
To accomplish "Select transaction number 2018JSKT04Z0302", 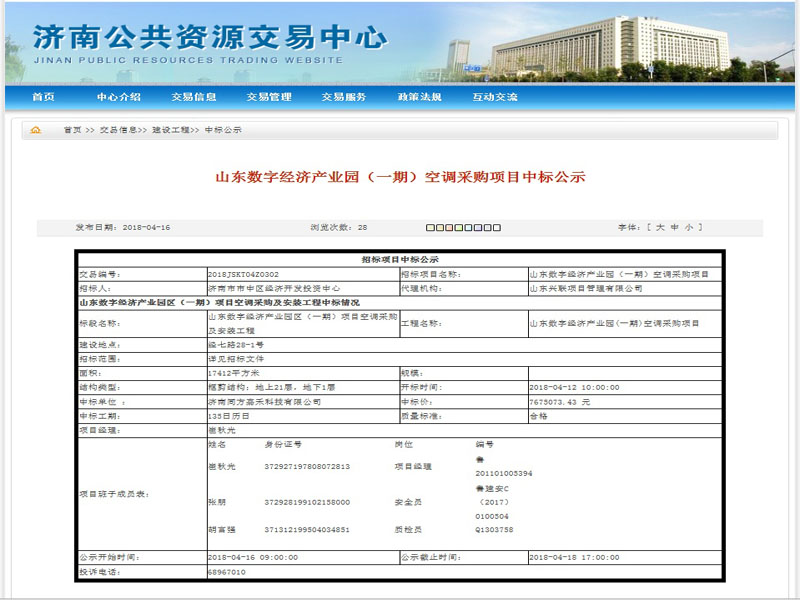I will 243,274.
